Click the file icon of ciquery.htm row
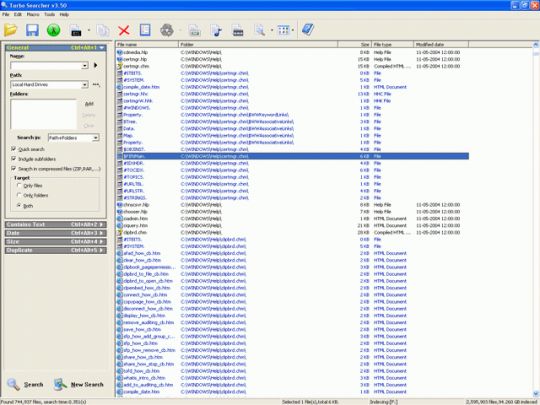Screen dimensions: 540x405 tap(120, 226)
